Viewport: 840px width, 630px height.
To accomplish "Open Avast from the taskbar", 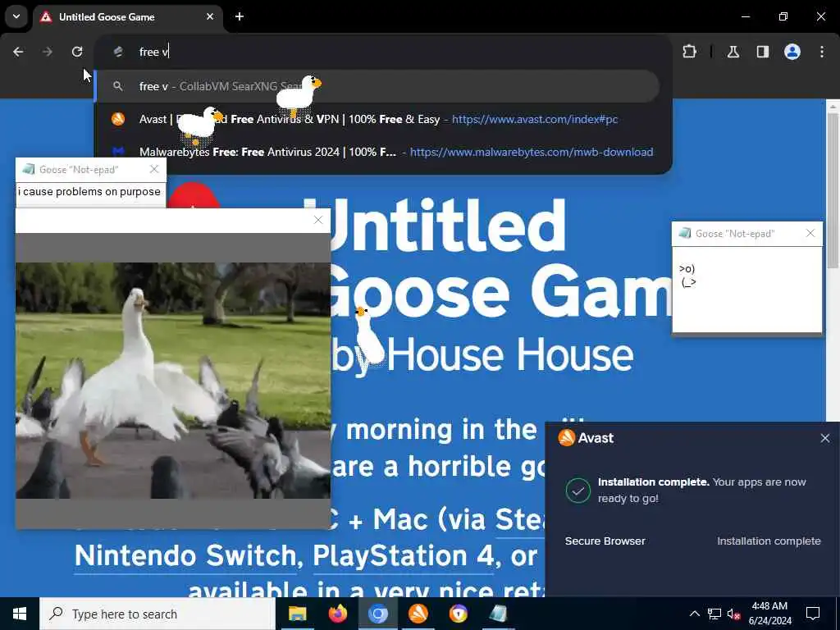I will tap(418, 614).
